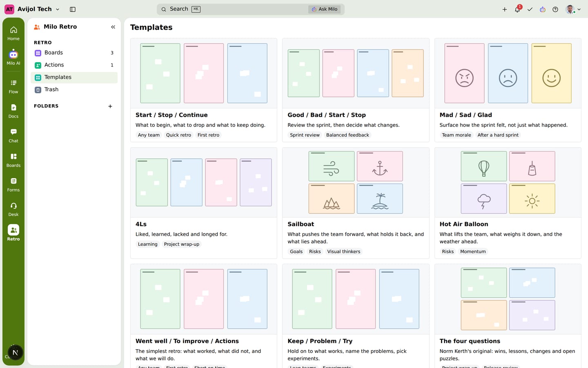Image resolution: width=588 pixels, height=368 pixels.
Task: Open Home in the left rail
Action: pos(13,33)
